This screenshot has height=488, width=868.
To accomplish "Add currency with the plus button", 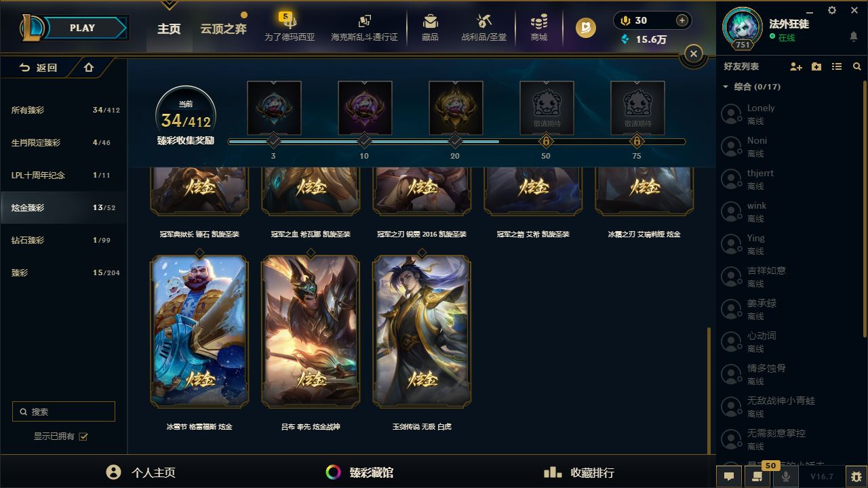I will coord(682,20).
